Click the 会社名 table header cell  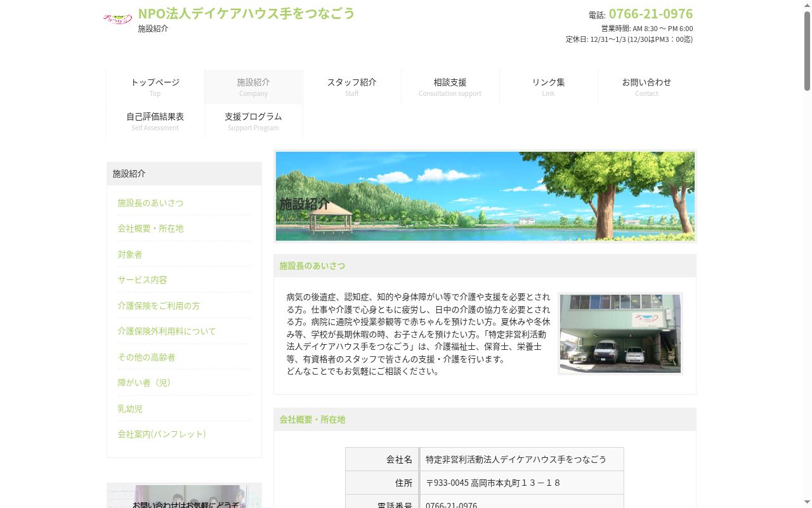coord(383,459)
